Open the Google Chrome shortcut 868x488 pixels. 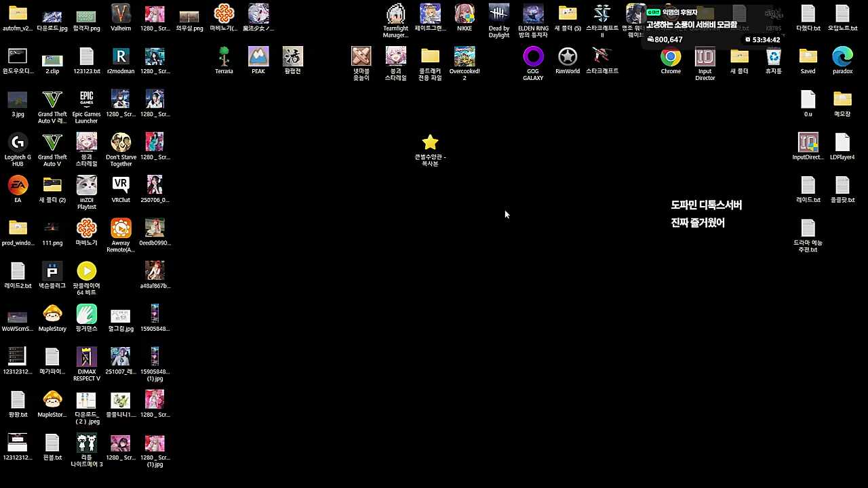(671, 58)
